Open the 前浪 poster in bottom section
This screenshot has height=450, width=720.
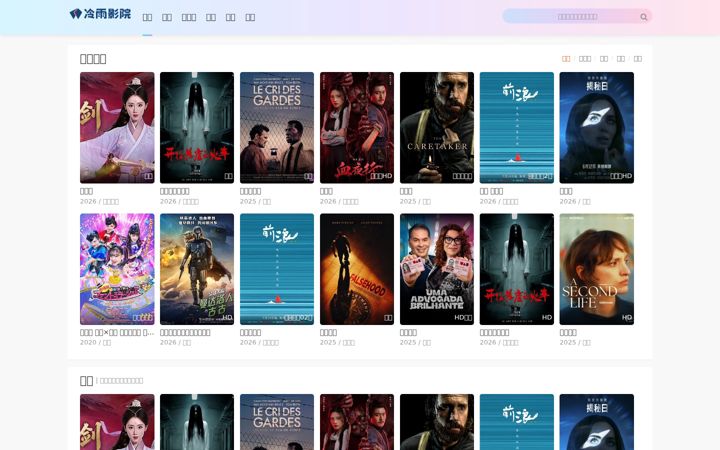[x=517, y=422]
